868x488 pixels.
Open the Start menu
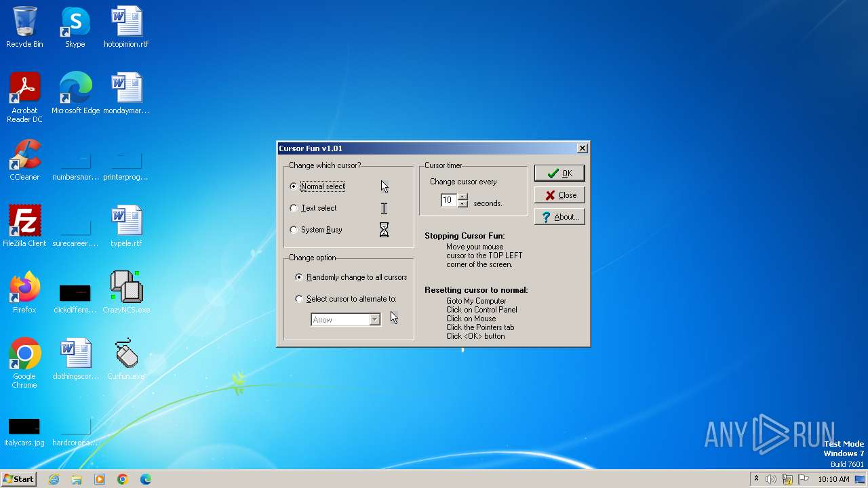coord(19,479)
